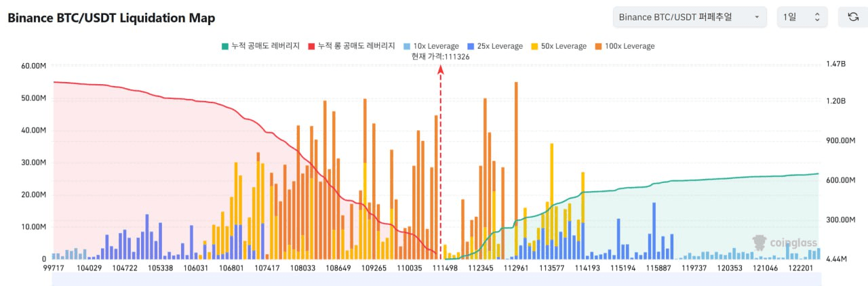The height and width of the screenshot is (286, 868).
Task: Click the 600.00M right axis label
Action: click(842, 180)
